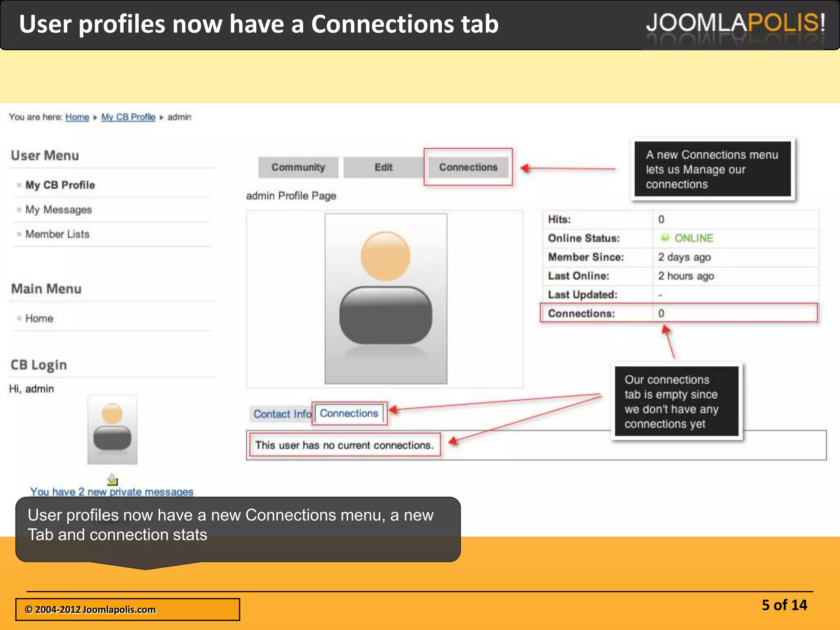
Task: Open the Community menu tab
Action: pos(298,167)
